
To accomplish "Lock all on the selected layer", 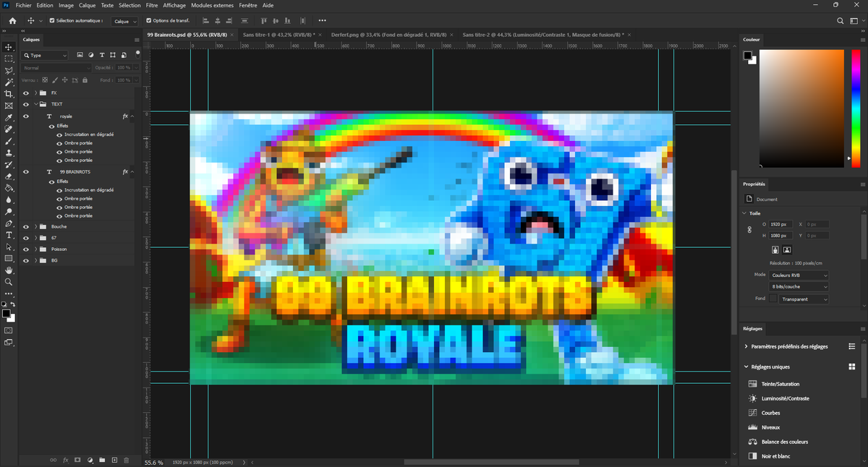I will 86,80.
